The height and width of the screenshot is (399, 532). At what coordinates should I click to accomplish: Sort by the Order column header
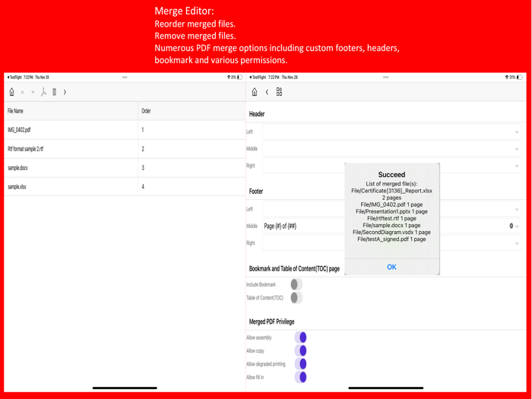coord(192,111)
